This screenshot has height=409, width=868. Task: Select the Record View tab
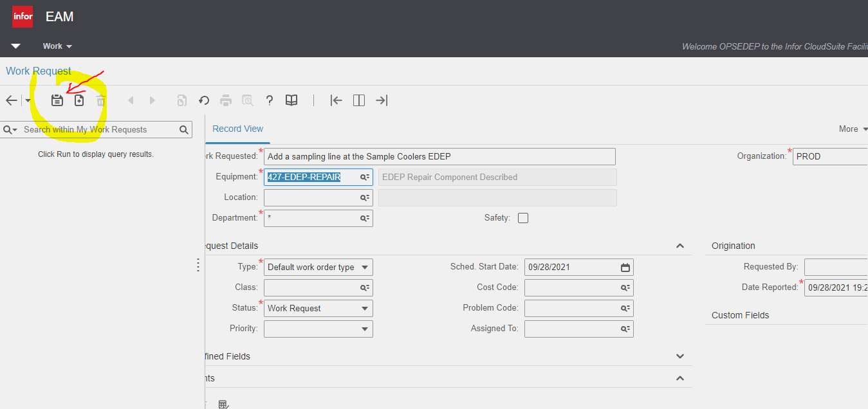pyautogui.click(x=237, y=129)
